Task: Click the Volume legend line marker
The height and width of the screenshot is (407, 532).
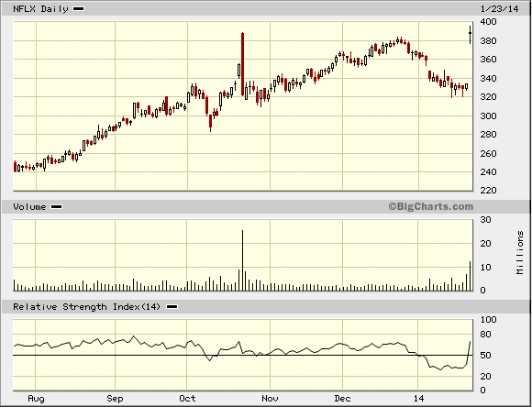Action: tap(56, 207)
